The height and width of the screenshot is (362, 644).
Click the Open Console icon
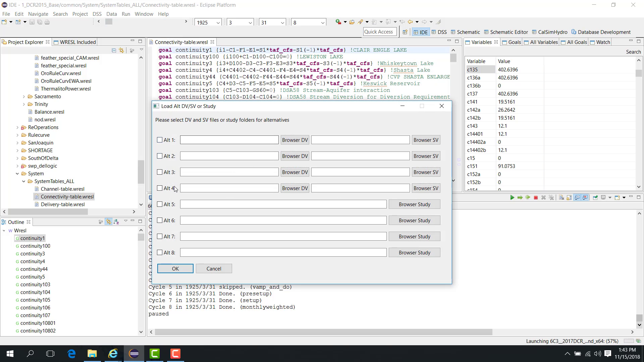click(x=617, y=197)
